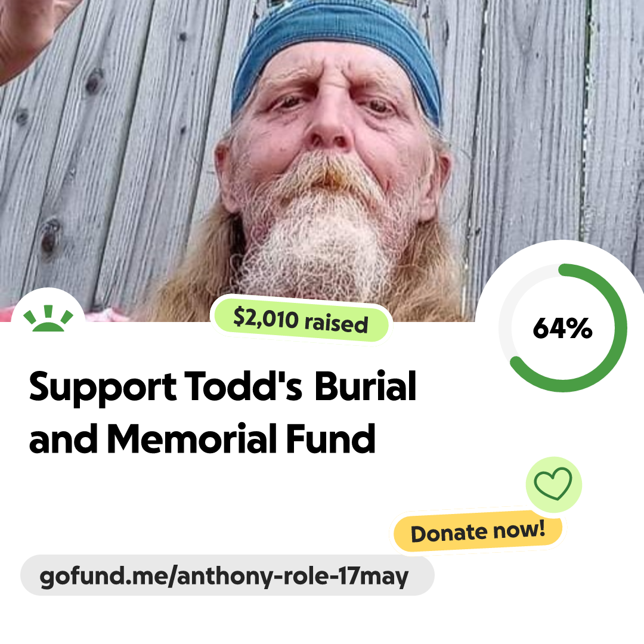Image resolution: width=644 pixels, height=644 pixels.
Task: Click the grey pill around the URL
Action: pos(227,575)
